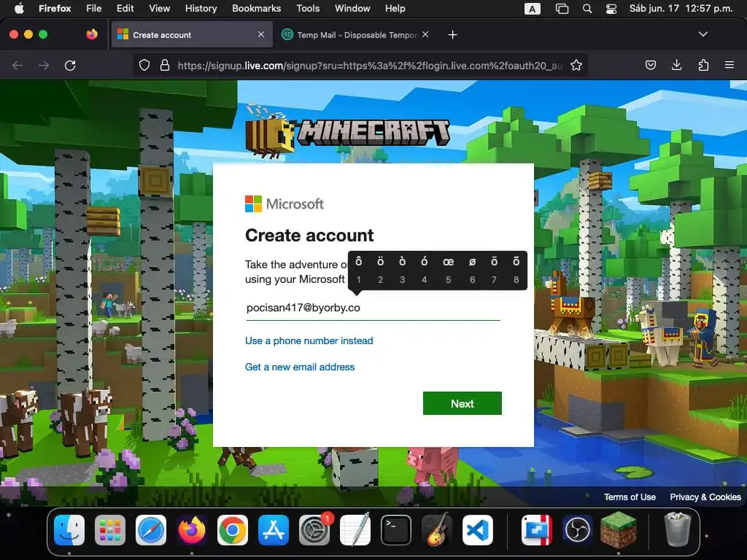Select the Create account tab
The image size is (747, 560).
[192, 35]
